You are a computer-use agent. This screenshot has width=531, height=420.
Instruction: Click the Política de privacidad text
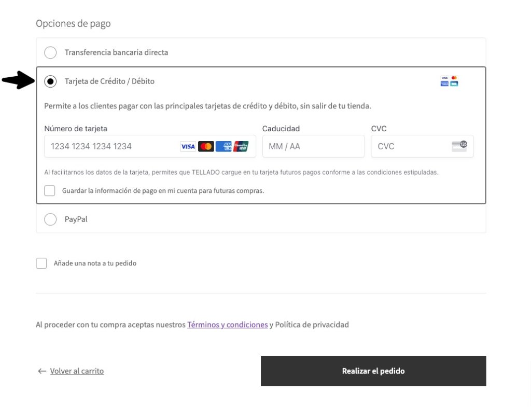[312, 325]
